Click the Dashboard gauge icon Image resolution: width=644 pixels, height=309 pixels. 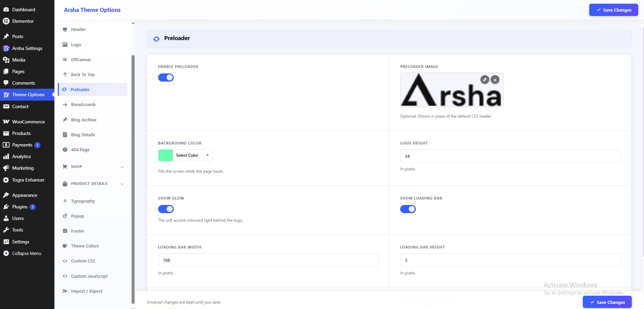pyautogui.click(x=6, y=10)
